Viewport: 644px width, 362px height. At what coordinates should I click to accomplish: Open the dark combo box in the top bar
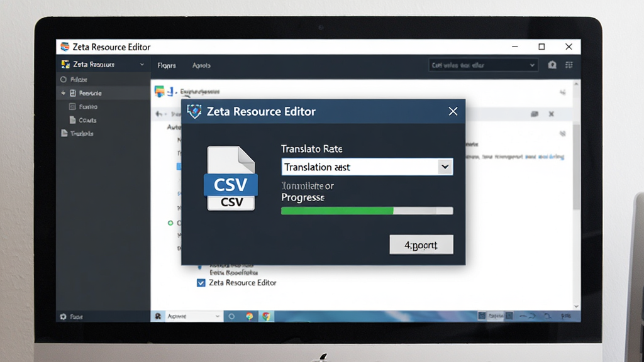pyautogui.click(x=483, y=65)
